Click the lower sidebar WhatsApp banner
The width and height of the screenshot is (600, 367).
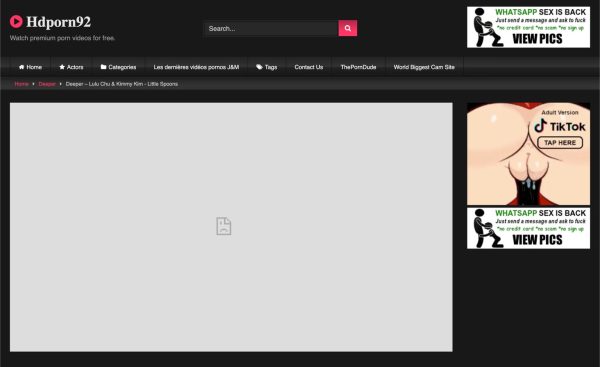(528, 228)
